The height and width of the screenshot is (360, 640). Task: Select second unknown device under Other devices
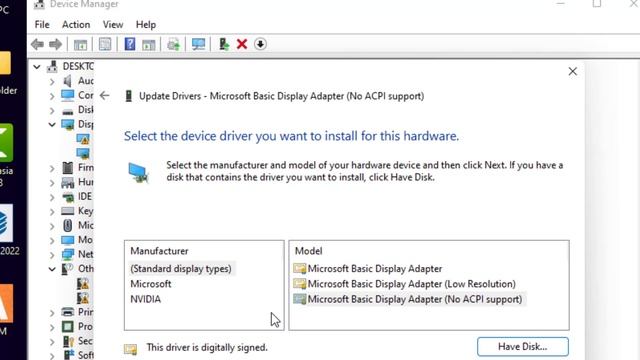click(83, 298)
